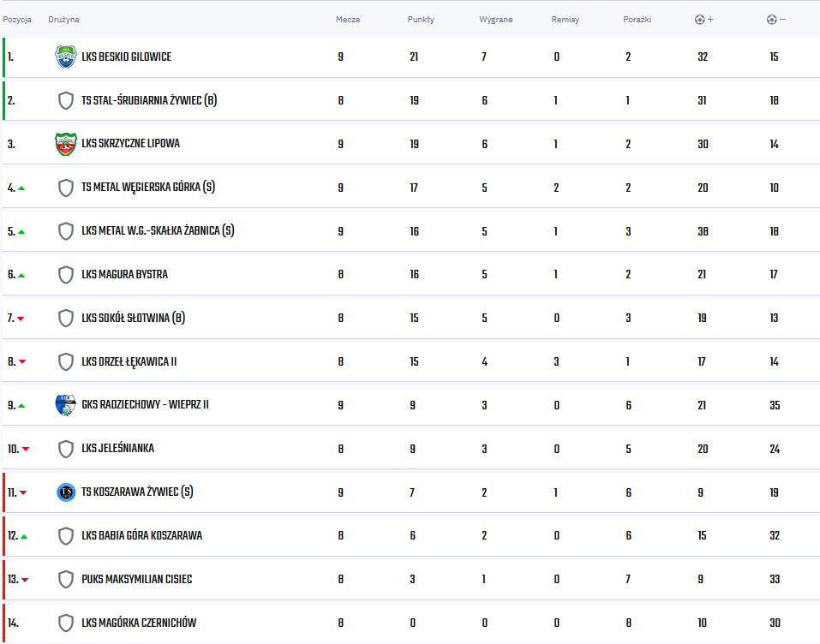The image size is (820, 644).
Task: Click the TS Koszarawa Żywiec club crest
Action: [66, 492]
